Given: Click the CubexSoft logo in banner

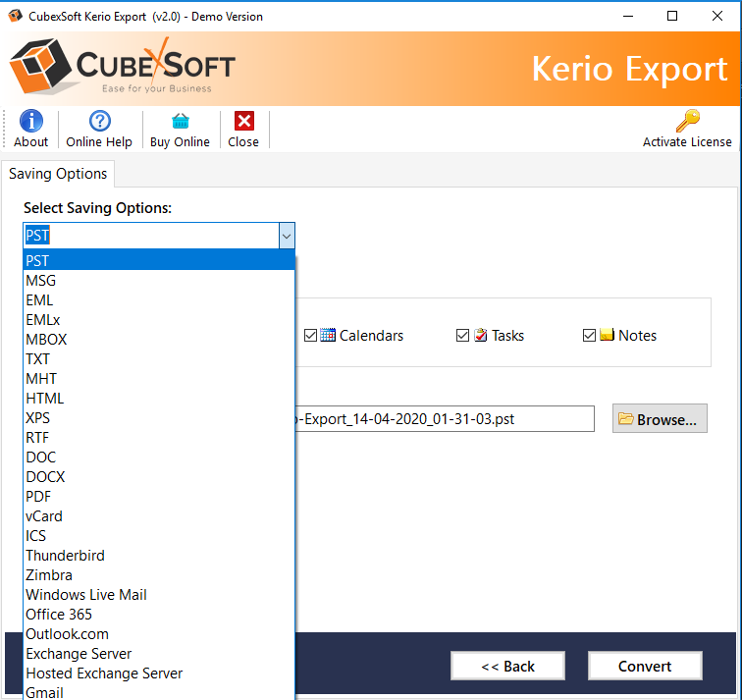Looking at the screenshot, I should coord(122,66).
